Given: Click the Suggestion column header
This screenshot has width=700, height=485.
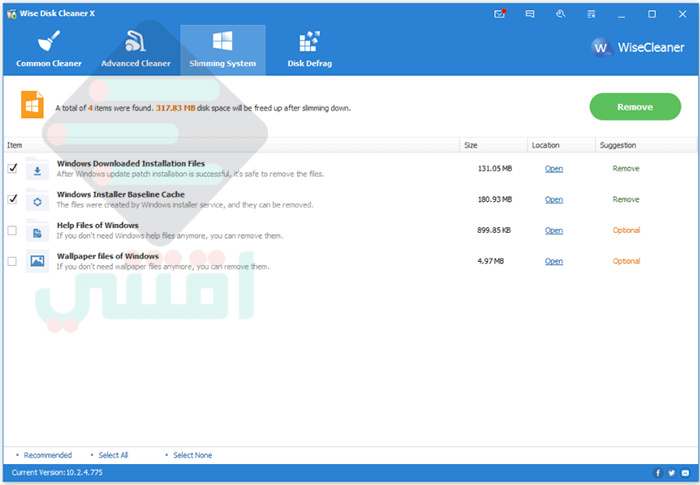Looking at the screenshot, I should pyautogui.click(x=646, y=145).
